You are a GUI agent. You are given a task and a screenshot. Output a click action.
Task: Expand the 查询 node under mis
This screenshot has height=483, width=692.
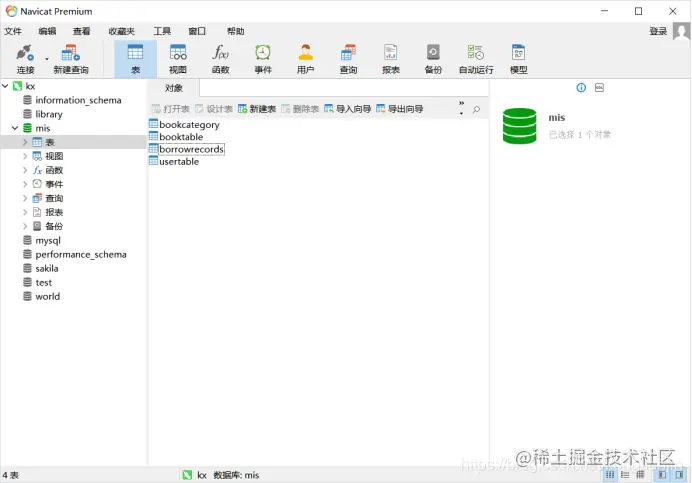(x=25, y=198)
